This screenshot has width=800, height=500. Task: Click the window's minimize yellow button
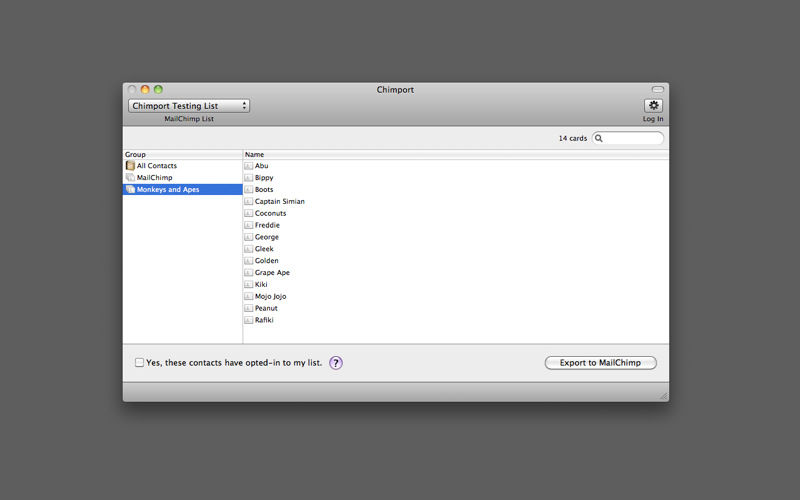click(145, 89)
